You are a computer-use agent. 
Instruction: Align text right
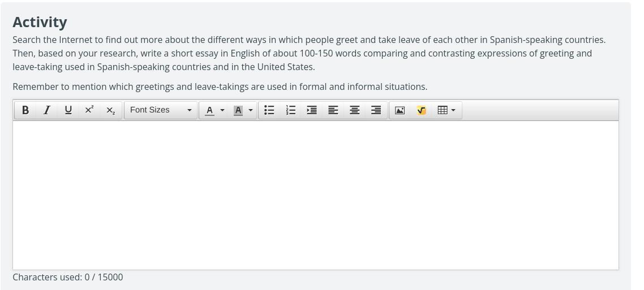pos(376,110)
